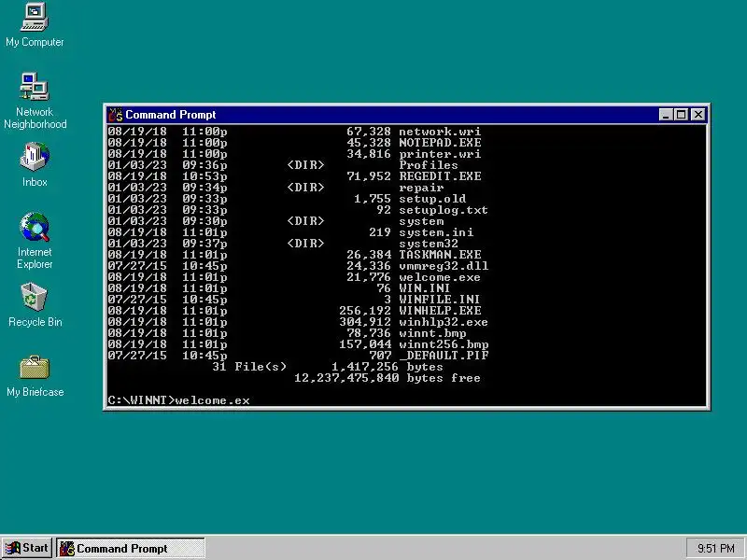Click the 'winnt256.bmp' file entry
This screenshot has height=560, width=747.
[x=443, y=344]
